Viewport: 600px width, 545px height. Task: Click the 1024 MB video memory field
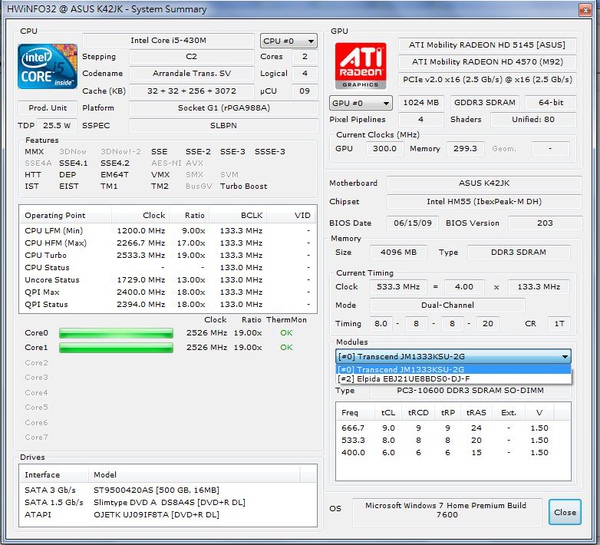coord(421,103)
